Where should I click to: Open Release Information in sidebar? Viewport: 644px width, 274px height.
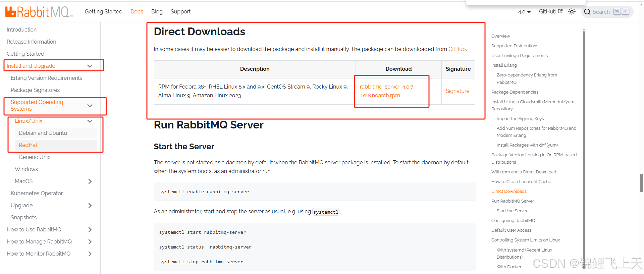(x=32, y=42)
